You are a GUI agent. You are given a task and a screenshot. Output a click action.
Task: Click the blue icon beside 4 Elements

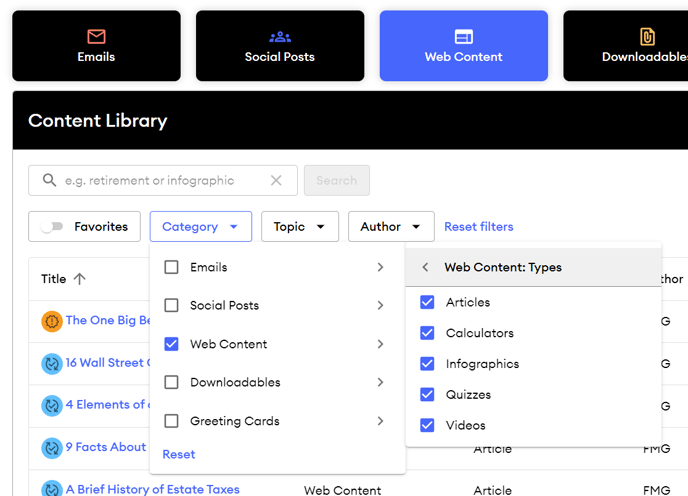click(52, 405)
